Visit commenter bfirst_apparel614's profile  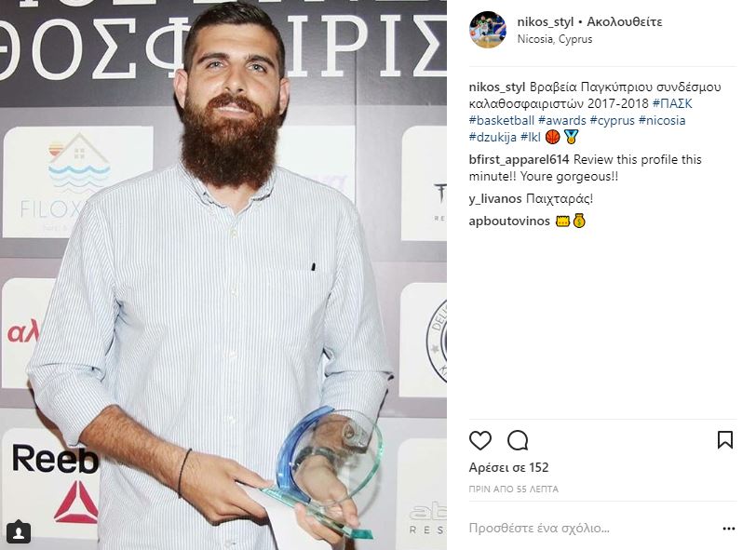coord(519,159)
